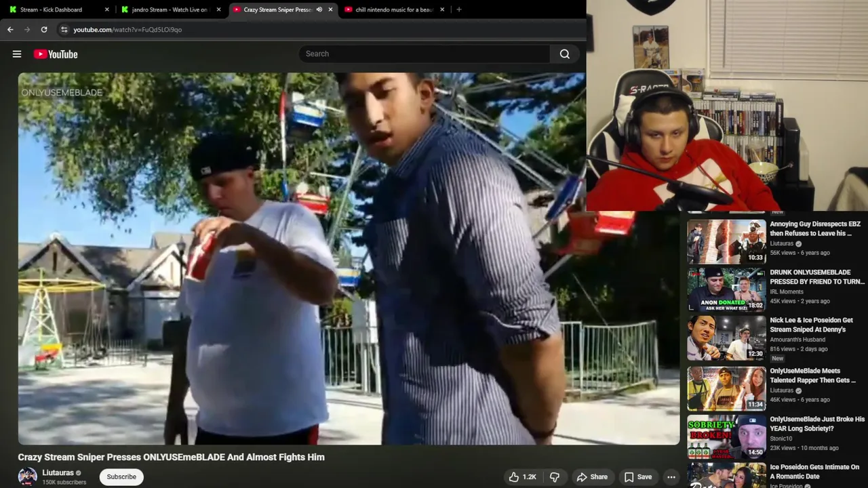Open a new browser tab
Image resolution: width=868 pixels, height=488 pixels.
click(459, 9)
